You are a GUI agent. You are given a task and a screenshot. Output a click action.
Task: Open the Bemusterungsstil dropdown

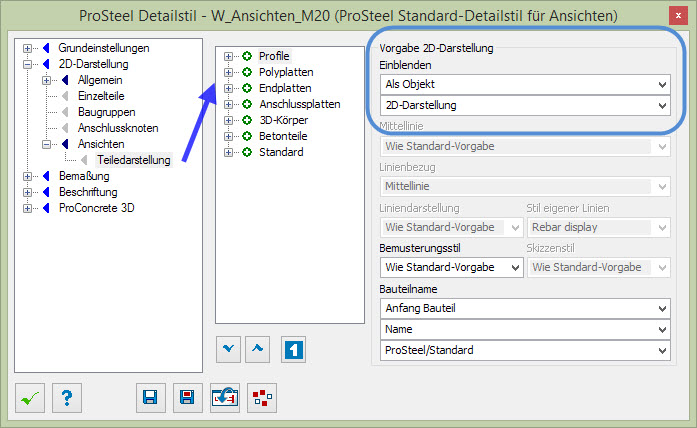coord(452,268)
